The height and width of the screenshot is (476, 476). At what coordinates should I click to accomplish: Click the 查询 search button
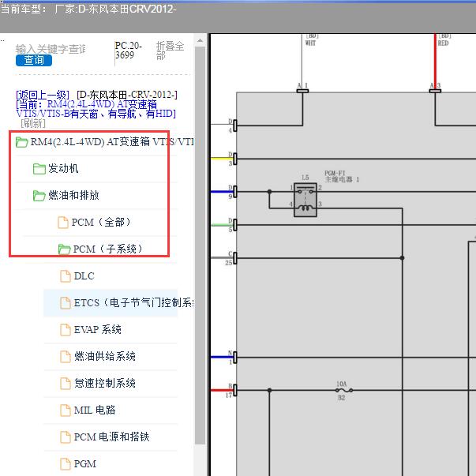point(34,60)
